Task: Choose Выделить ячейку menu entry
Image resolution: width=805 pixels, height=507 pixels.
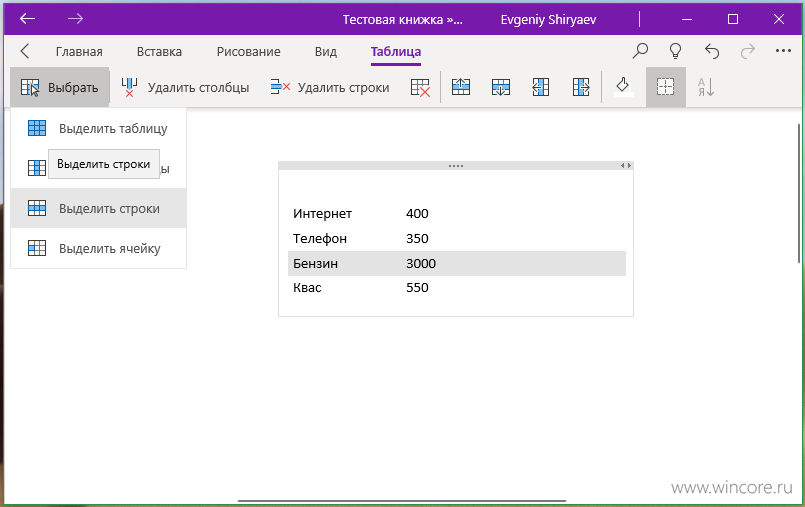Action: [x=99, y=248]
